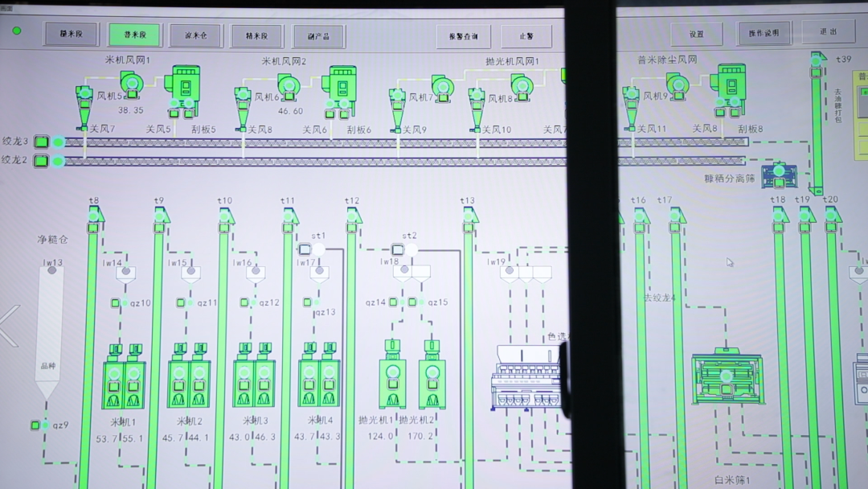
Task: Click the 风机5 current value 38.35
Action: (131, 110)
